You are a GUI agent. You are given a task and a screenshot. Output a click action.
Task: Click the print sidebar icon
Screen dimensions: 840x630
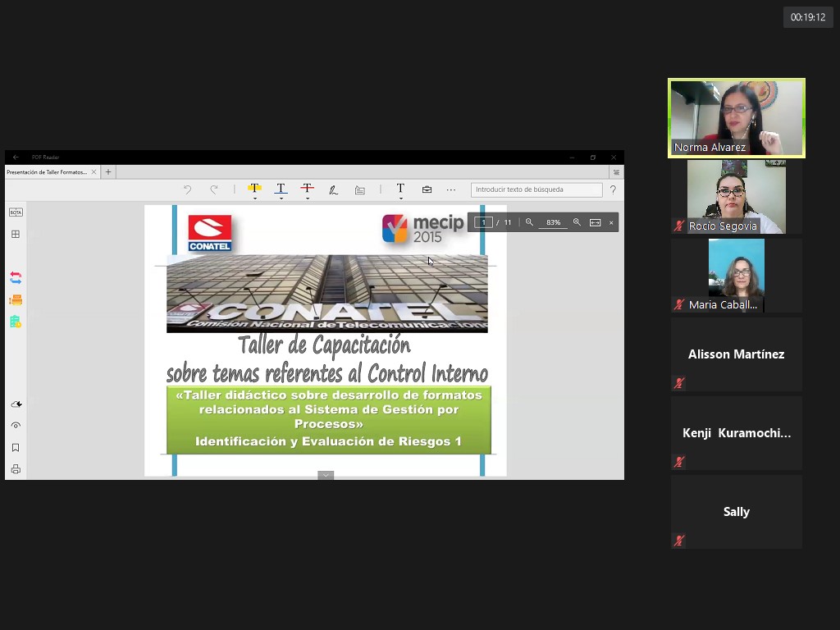coord(16,469)
